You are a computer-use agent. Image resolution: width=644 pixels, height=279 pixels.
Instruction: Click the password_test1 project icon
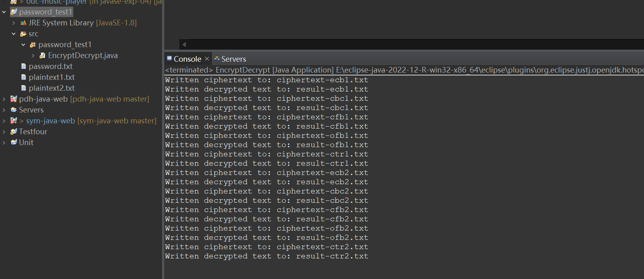[x=14, y=12]
